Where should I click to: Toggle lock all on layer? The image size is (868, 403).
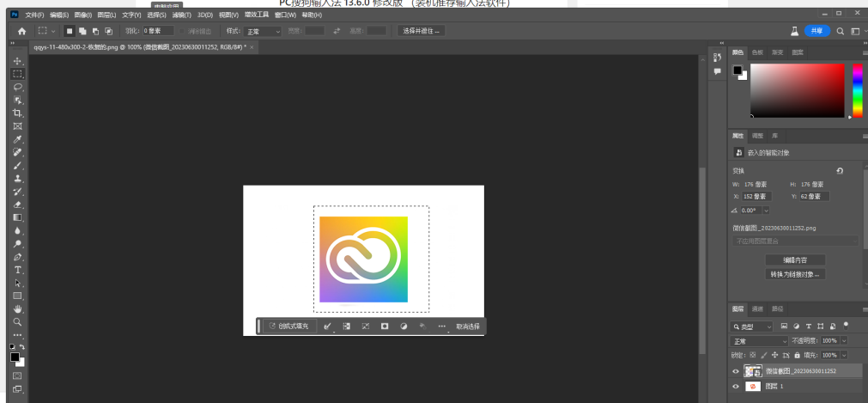(797, 355)
